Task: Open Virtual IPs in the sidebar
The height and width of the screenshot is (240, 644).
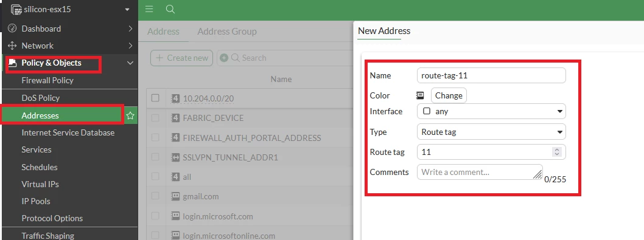Action: (x=40, y=184)
